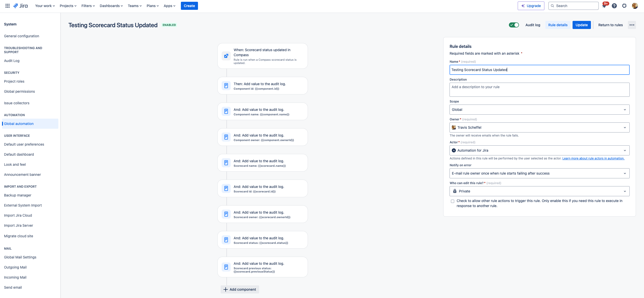Viewport: 644px width, 298px height.
Task: Open the Actor dropdown
Action: [x=539, y=150]
